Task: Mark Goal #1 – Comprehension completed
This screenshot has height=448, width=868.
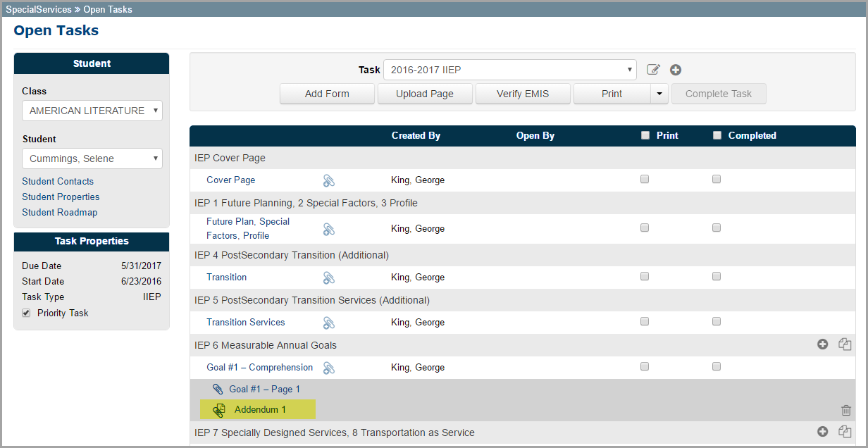Action: click(x=717, y=367)
